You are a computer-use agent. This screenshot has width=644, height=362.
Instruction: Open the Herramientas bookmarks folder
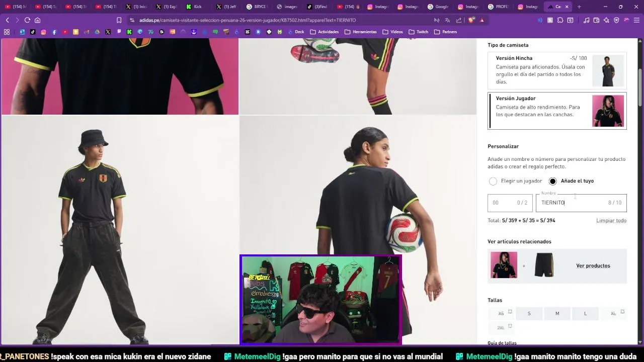click(x=361, y=32)
